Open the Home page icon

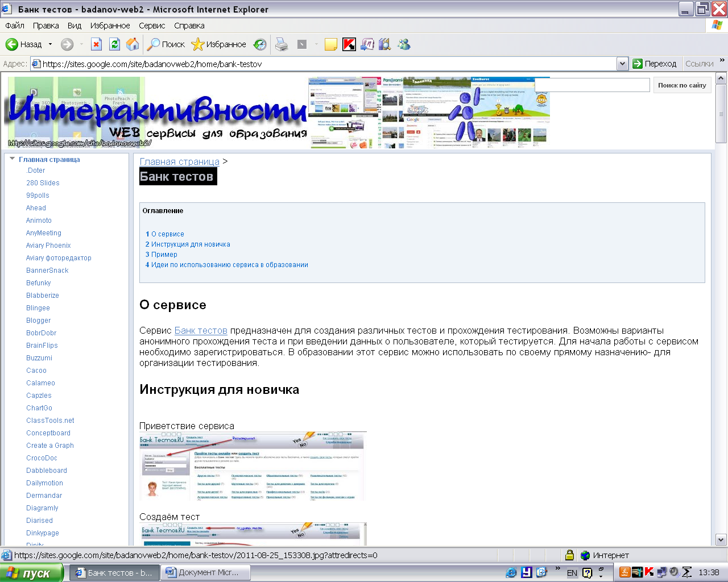pyautogui.click(x=133, y=44)
